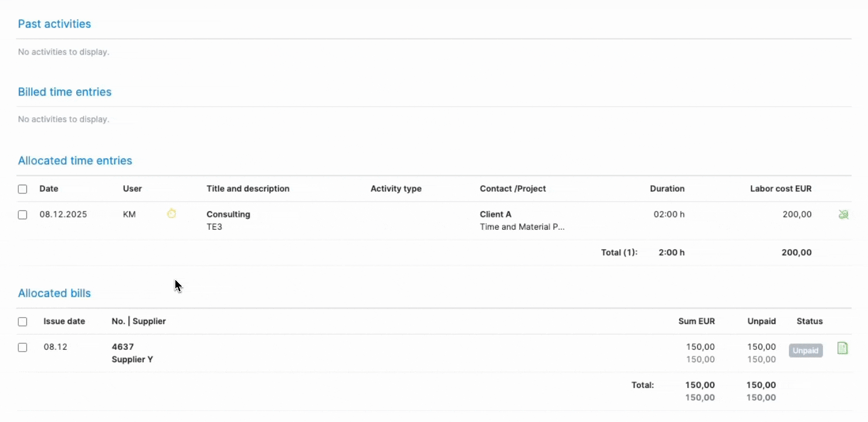Tick the checkbox for 08.12.2025 Consulting entry
Image resolution: width=868 pixels, height=422 pixels.
[x=22, y=215]
